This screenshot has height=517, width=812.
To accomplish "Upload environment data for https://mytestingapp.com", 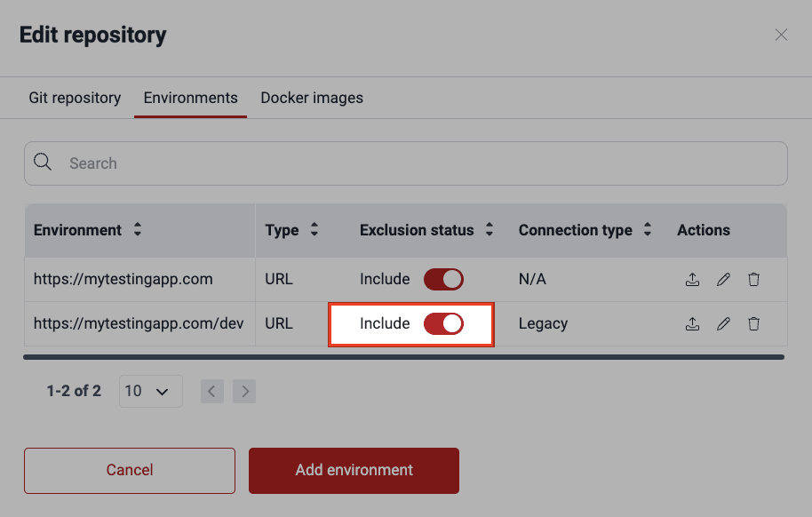I will [x=692, y=279].
